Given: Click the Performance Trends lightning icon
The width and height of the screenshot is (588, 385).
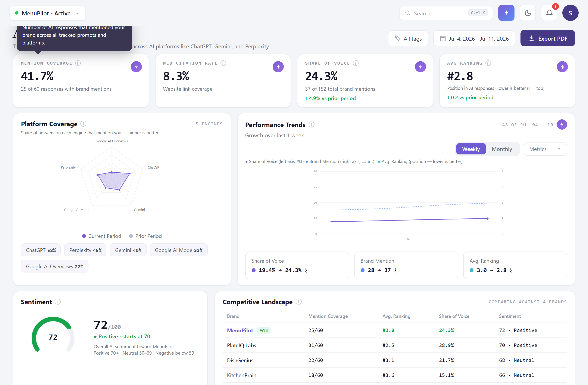Looking at the screenshot, I should coord(562,124).
